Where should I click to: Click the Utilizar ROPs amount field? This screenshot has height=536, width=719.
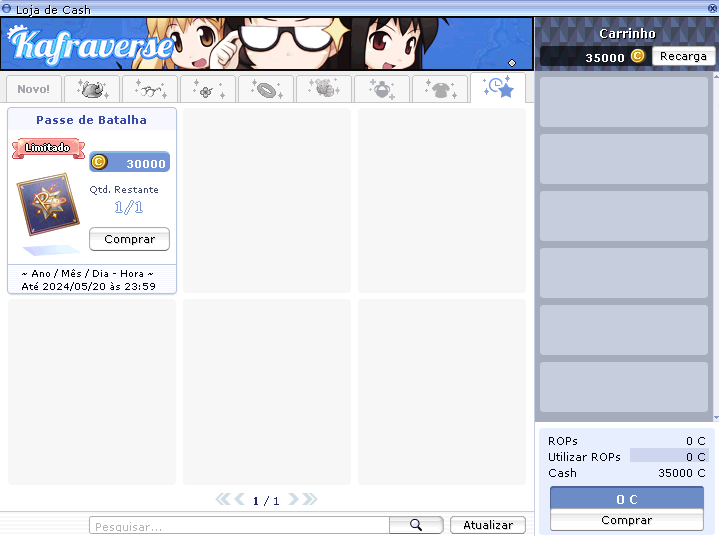pos(668,457)
